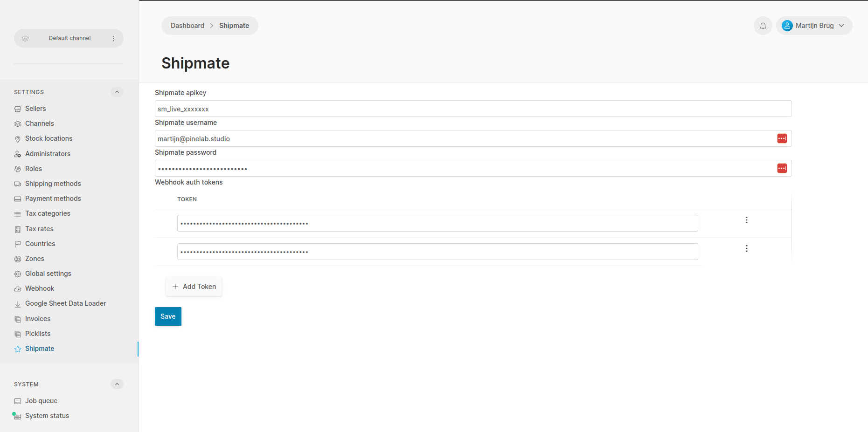Open Countries page
868x432 pixels.
[x=40, y=244]
